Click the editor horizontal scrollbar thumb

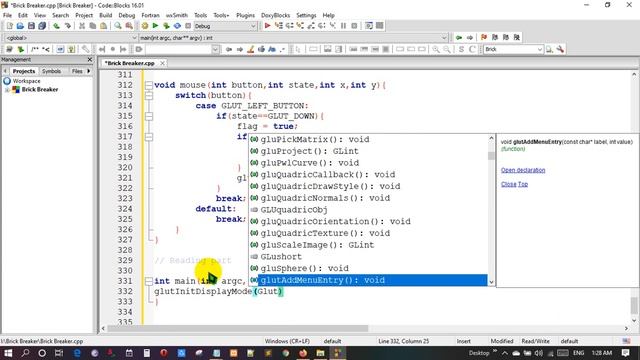238,328
